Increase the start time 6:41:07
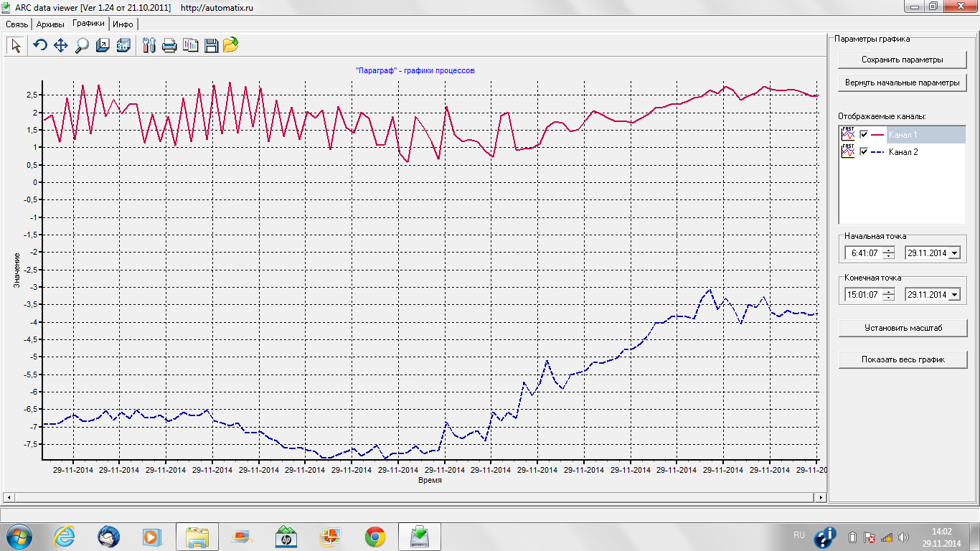 pos(889,250)
